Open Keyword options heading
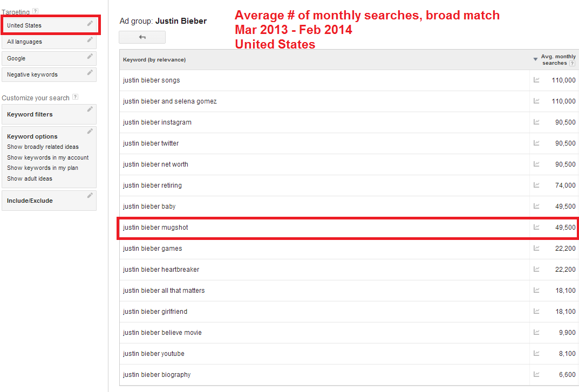579x392 pixels. (32, 136)
